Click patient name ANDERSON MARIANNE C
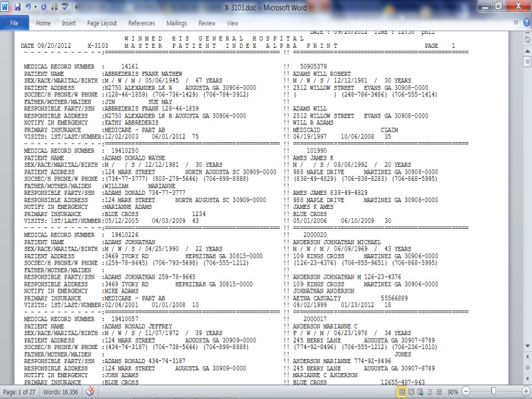The width and height of the screenshot is (532, 399). pos(325,326)
